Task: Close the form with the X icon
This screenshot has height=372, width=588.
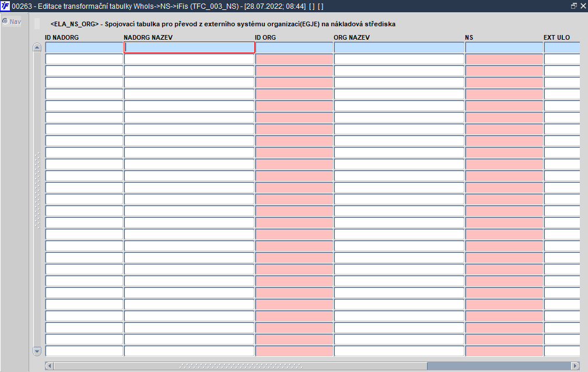Action: [583, 6]
